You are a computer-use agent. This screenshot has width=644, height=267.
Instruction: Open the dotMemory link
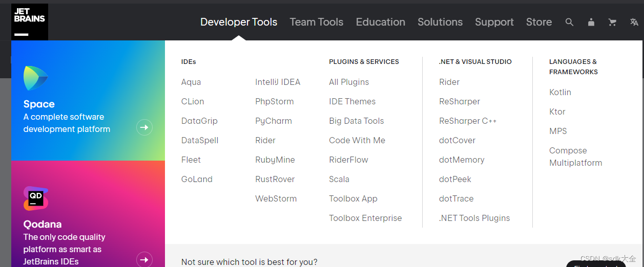coord(462,160)
